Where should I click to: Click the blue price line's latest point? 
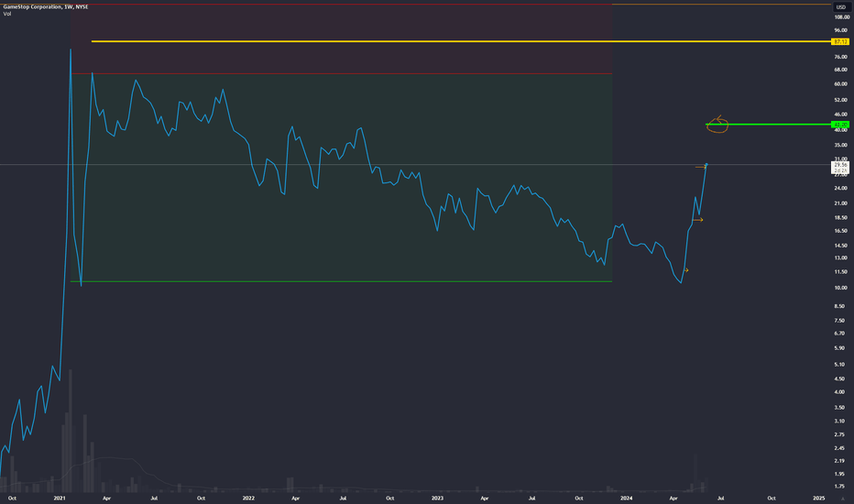coord(706,165)
